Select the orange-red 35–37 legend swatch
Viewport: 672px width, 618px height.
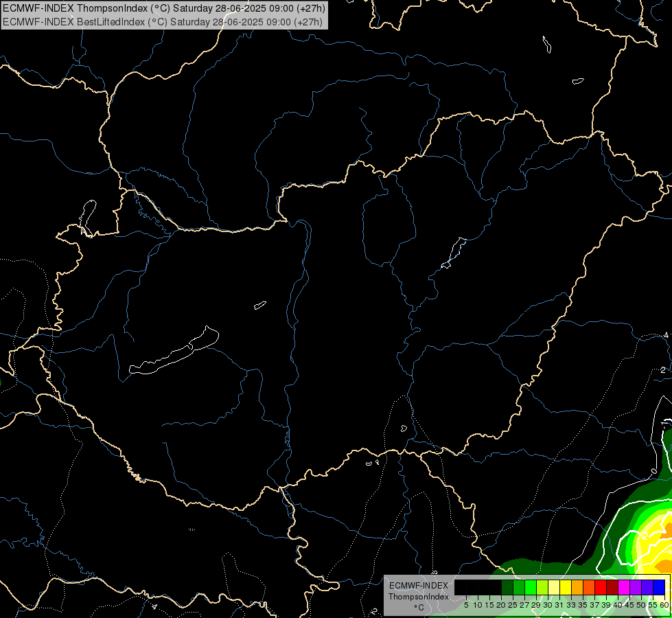[589, 587]
